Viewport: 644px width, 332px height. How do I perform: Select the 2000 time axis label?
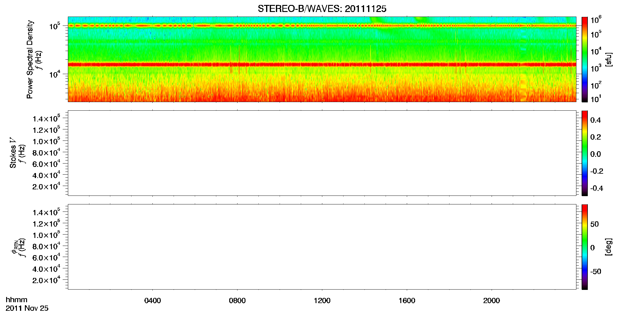tap(492, 301)
